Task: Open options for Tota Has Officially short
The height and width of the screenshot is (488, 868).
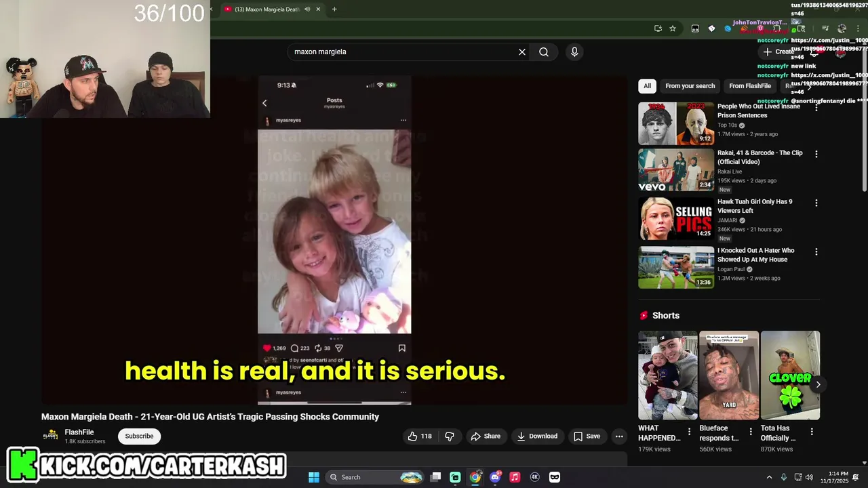Action: click(812, 432)
